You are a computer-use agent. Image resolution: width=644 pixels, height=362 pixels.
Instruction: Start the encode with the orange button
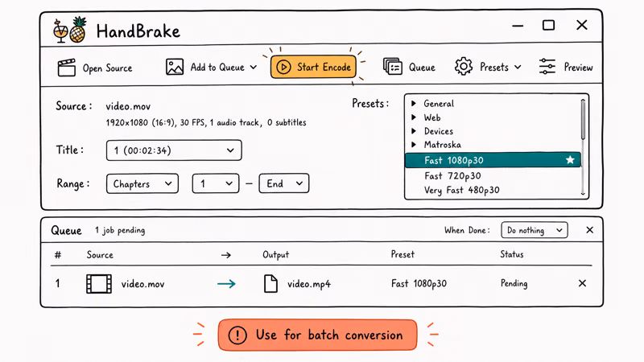(x=313, y=67)
